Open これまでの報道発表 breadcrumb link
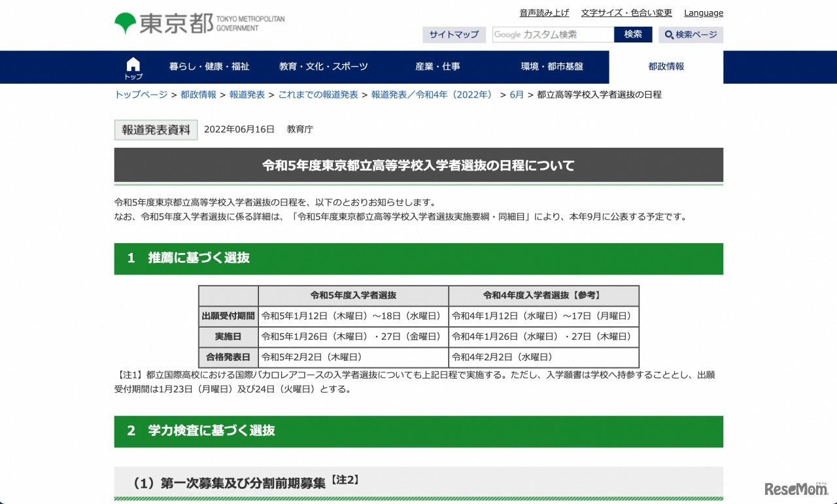The height and width of the screenshot is (504, 837). click(x=318, y=95)
